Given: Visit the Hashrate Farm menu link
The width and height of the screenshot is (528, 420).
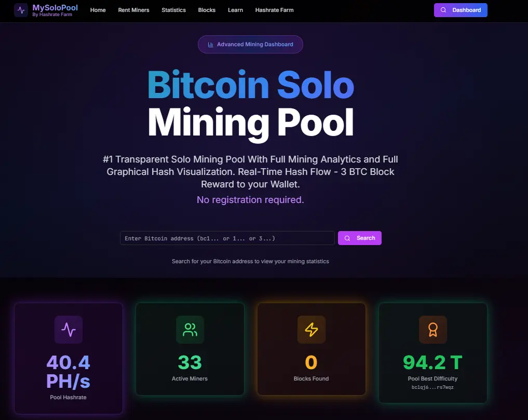Looking at the screenshot, I should (x=274, y=10).
